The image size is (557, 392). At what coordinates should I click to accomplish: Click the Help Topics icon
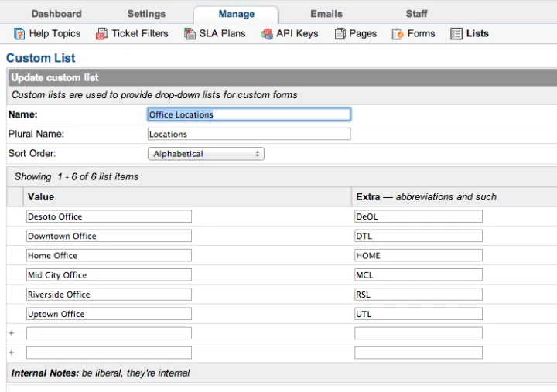pos(19,34)
